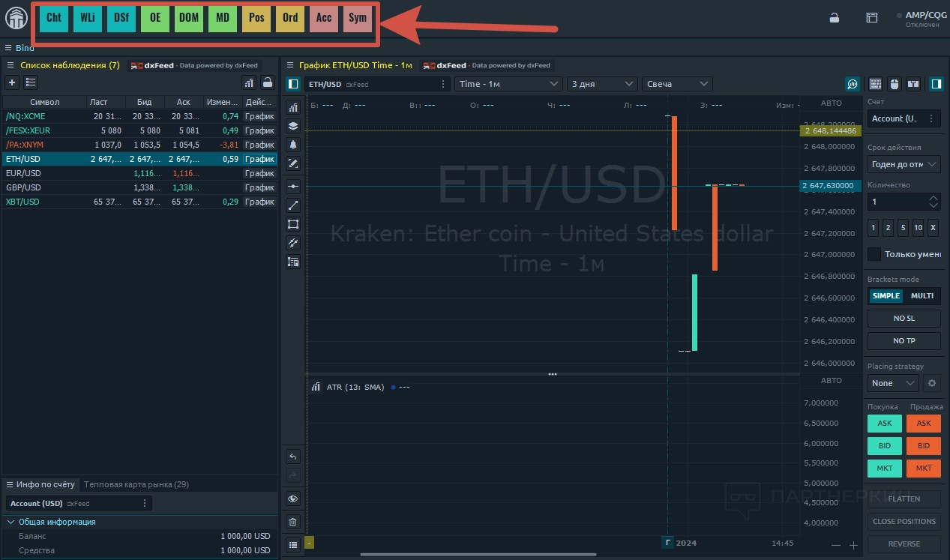This screenshot has height=560, width=950.
Task: Undo the last chart action with the arrow icon
Action: click(293, 457)
